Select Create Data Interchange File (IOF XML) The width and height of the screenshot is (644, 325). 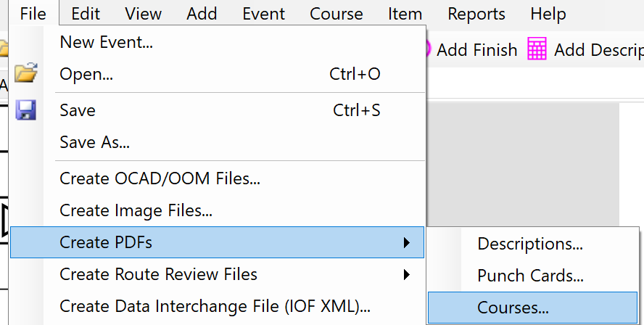[215, 306]
